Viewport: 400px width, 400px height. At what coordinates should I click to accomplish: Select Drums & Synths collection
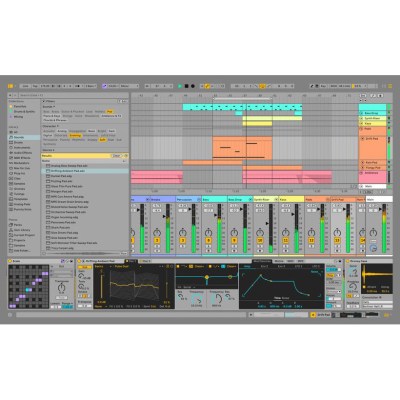tap(24, 112)
